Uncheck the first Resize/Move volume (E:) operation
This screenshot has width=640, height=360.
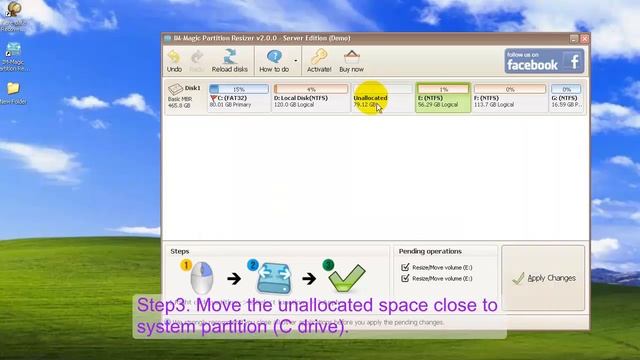[x=405, y=267]
